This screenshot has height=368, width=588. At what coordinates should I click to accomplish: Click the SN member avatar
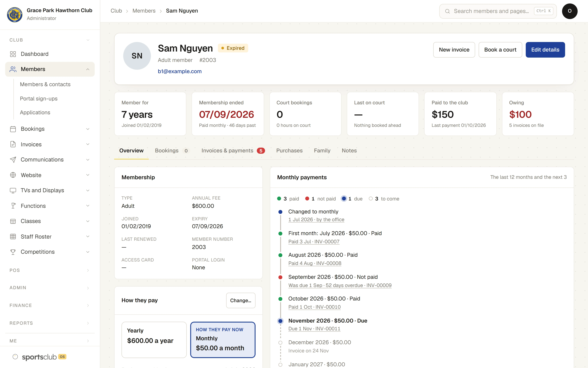click(137, 56)
